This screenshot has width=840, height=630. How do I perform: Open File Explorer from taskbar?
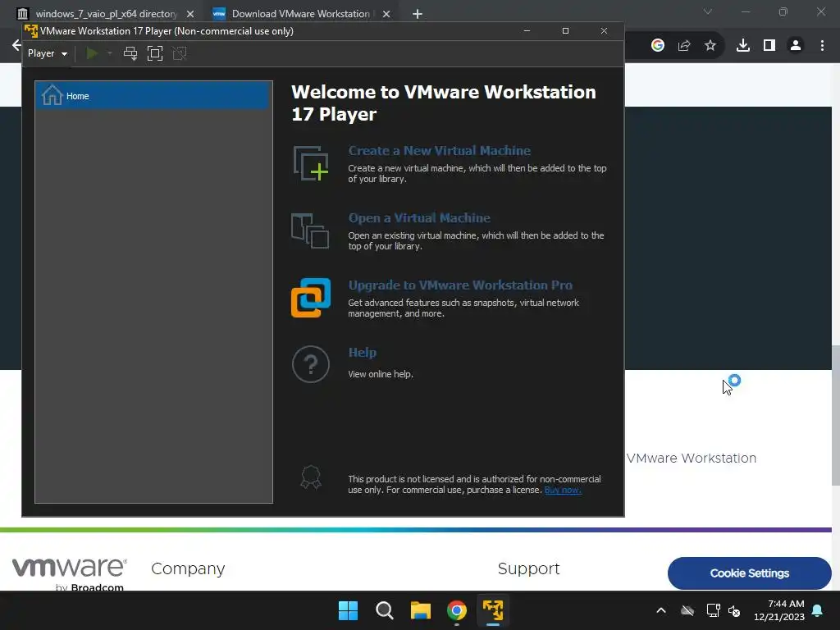421,610
